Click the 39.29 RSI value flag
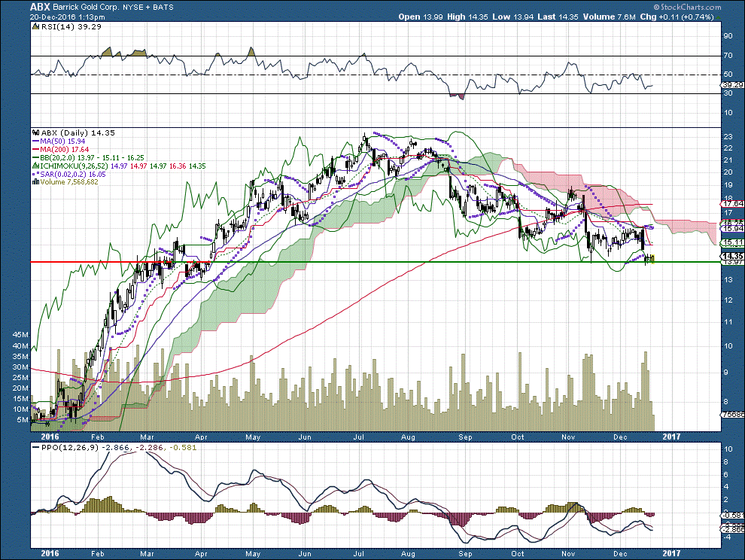 [732, 85]
